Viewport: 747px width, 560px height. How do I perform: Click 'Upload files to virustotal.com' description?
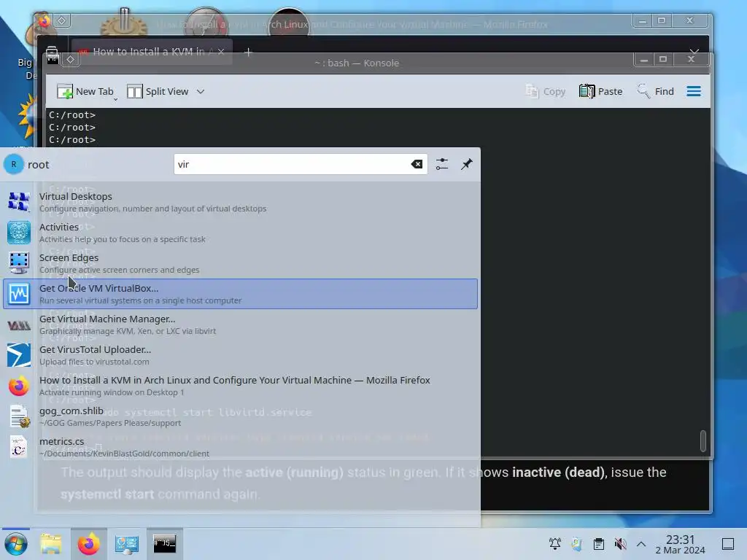94,362
